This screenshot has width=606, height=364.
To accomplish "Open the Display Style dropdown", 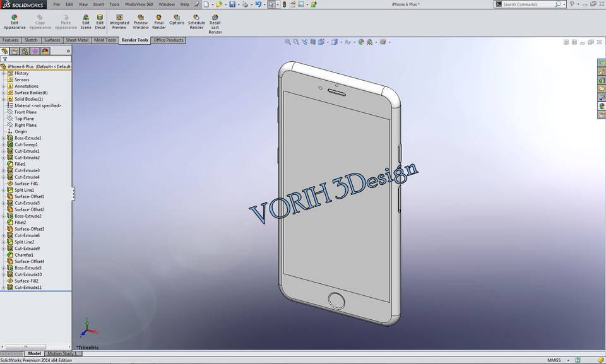I will click(x=342, y=42).
